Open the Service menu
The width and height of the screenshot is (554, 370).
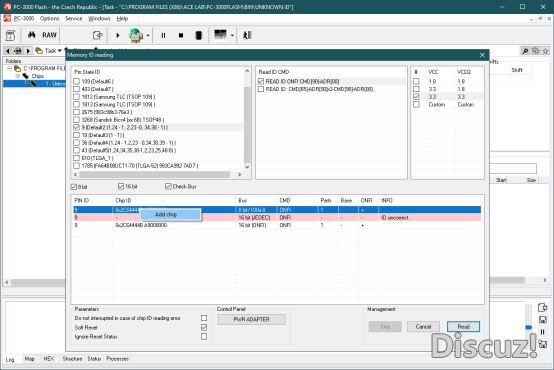pos(73,18)
